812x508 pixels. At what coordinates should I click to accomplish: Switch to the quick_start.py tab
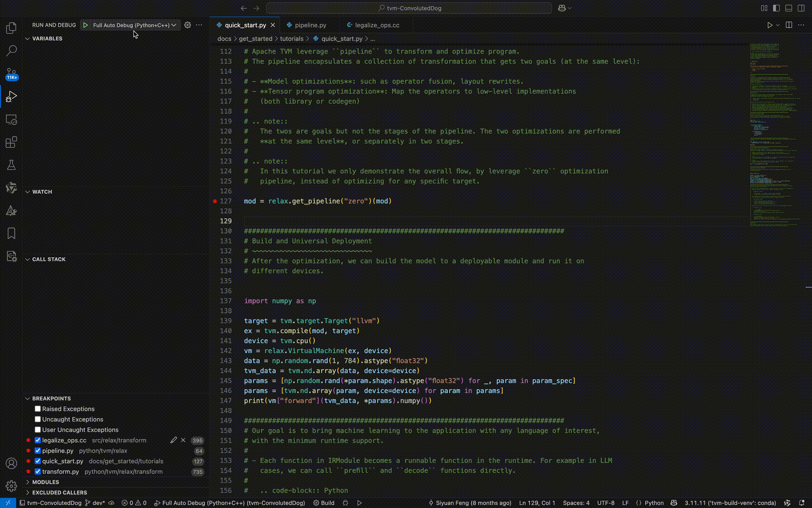tap(245, 25)
